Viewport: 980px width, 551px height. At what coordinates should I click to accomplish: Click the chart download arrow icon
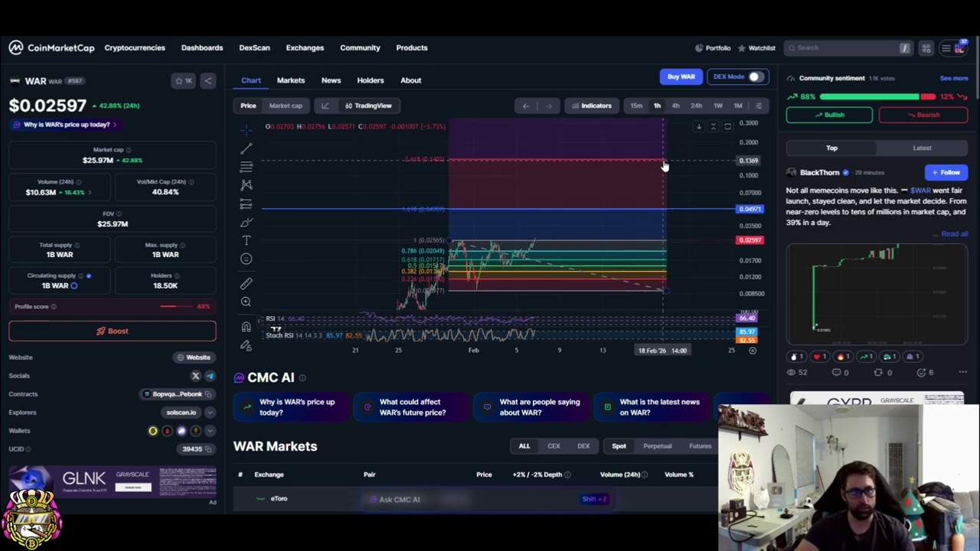click(x=698, y=126)
